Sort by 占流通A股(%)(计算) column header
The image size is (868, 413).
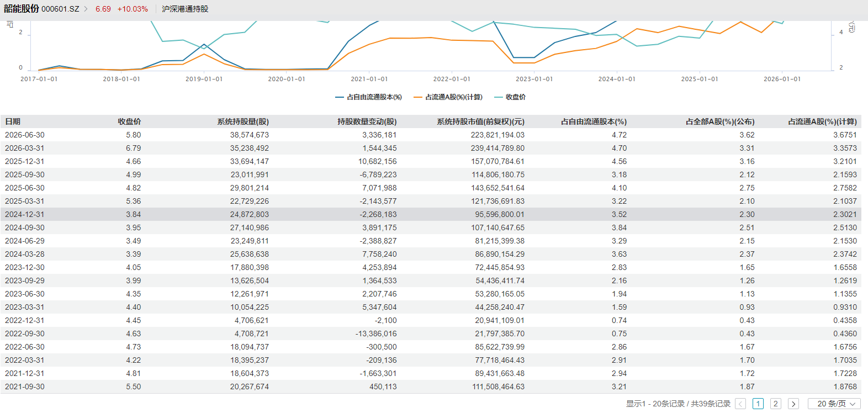[x=823, y=121]
